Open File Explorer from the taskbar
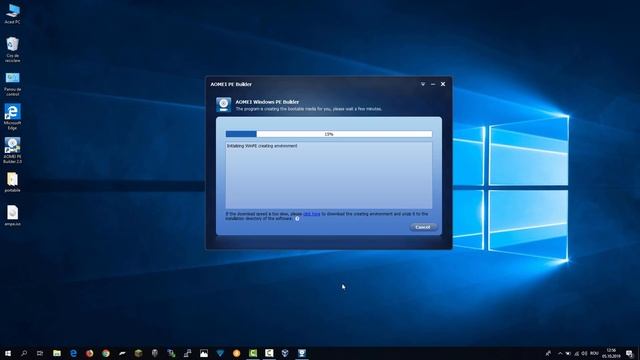Viewport: 640px width, 360px height. pyautogui.click(x=57, y=353)
